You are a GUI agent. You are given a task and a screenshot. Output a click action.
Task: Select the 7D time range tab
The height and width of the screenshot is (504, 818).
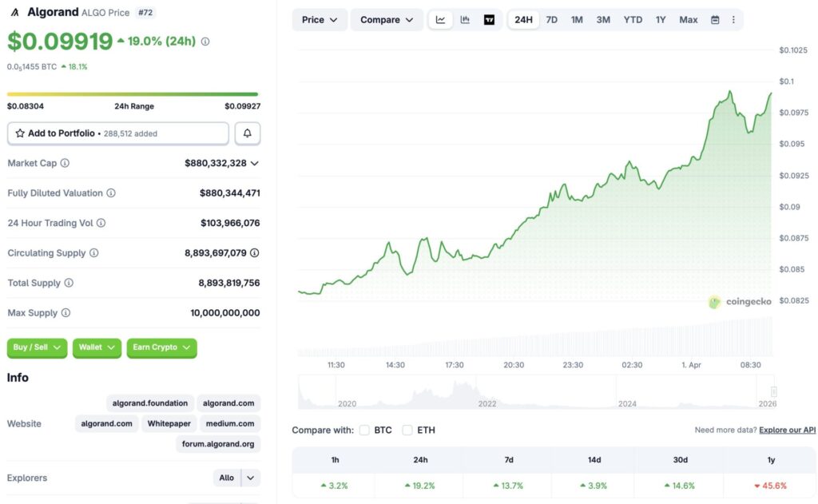tap(551, 20)
